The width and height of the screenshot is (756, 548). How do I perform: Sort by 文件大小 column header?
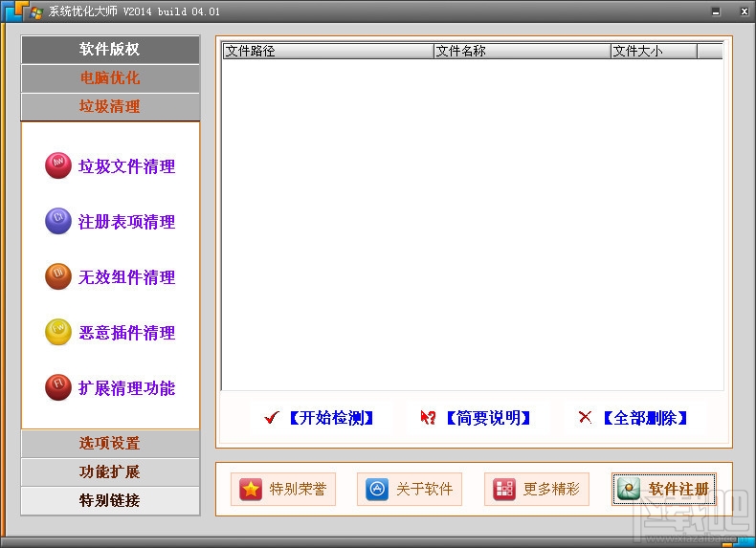pyautogui.click(x=654, y=51)
